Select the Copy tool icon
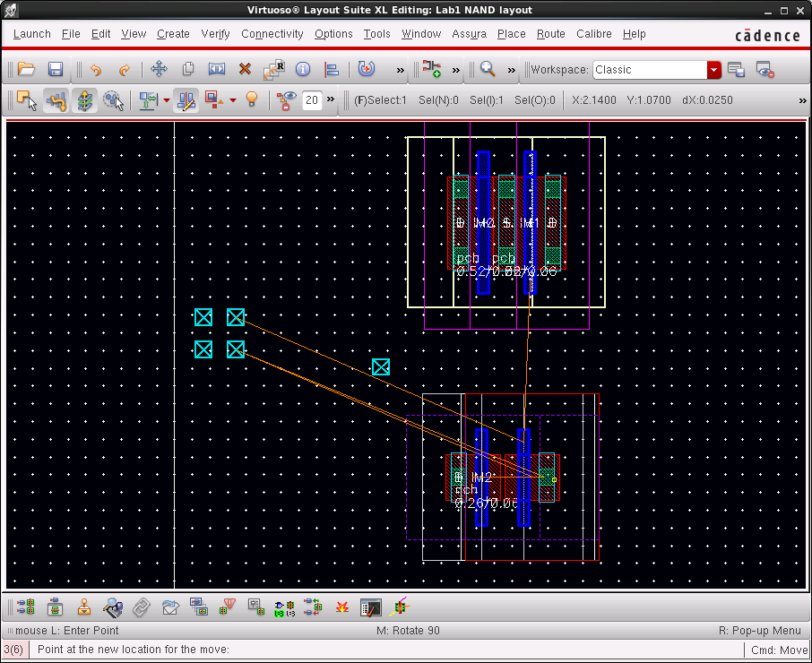The width and height of the screenshot is (812, 663). (x=188, y=69)
